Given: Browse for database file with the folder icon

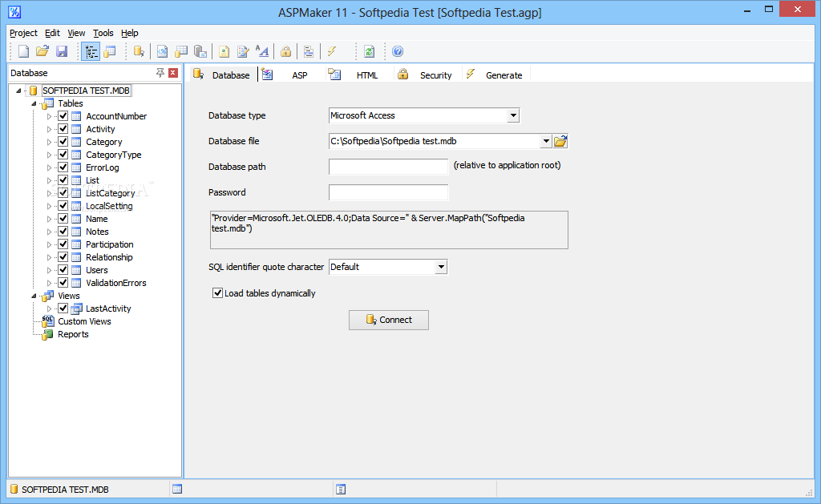Looking at the screenshot, I should (560, 141).
